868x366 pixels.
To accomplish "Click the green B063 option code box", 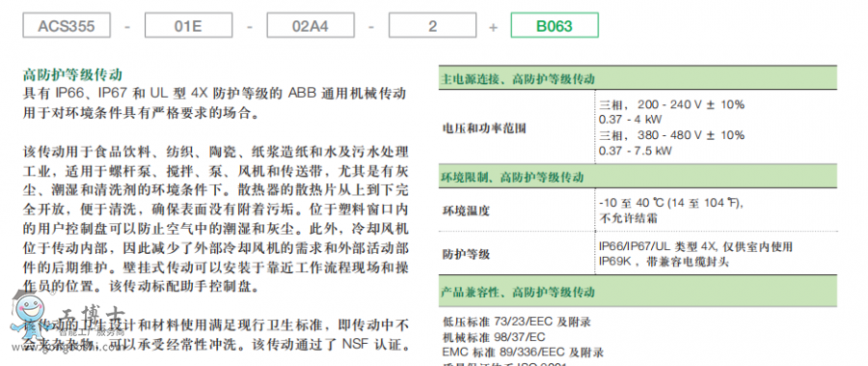I will coord(555,25).
